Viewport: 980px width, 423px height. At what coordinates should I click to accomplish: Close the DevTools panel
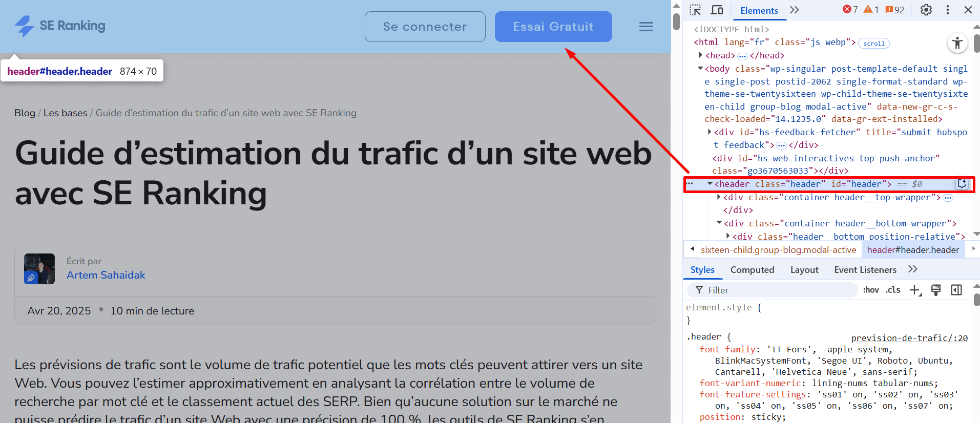pos(968,10)
